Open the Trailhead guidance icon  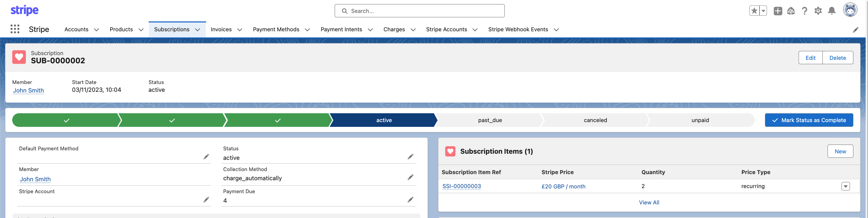click(x=791, y=11)
